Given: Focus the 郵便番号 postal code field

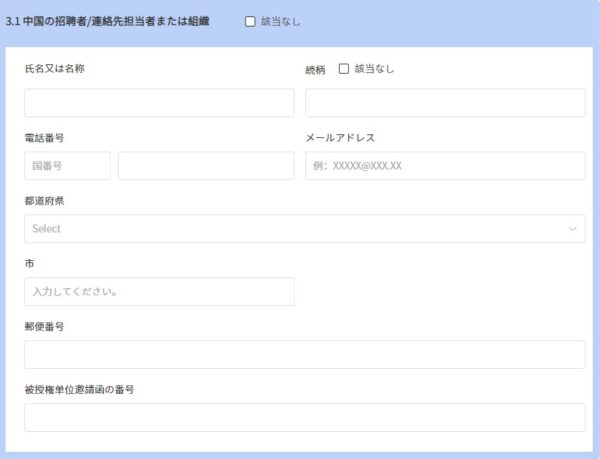Looking at the screenshot, I should pyautogui.click(x=304, y=354).
